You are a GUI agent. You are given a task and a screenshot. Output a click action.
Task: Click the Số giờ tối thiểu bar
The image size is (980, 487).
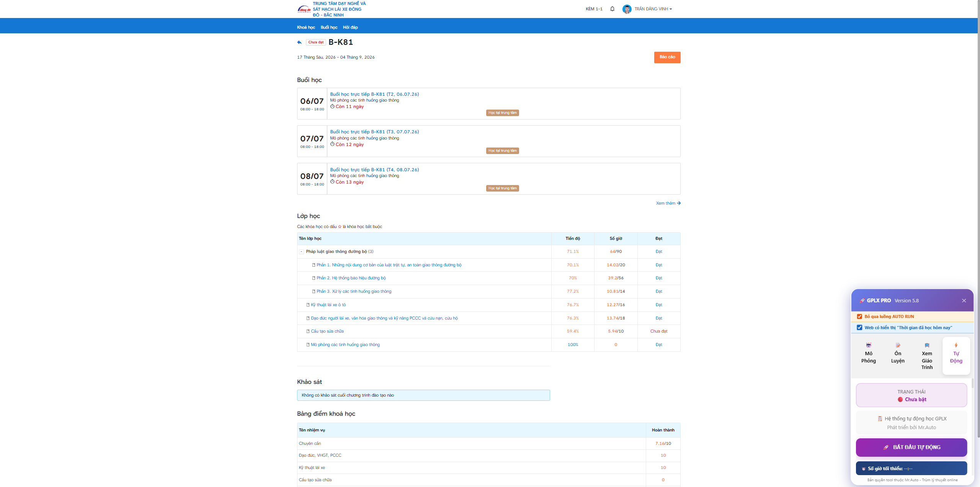pyautogui.click(x=911, y=468)
